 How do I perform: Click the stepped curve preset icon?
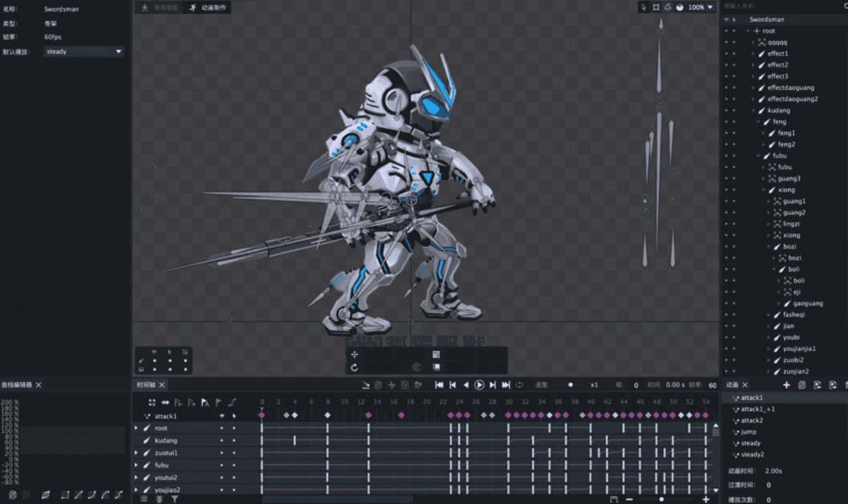(65, 494)
